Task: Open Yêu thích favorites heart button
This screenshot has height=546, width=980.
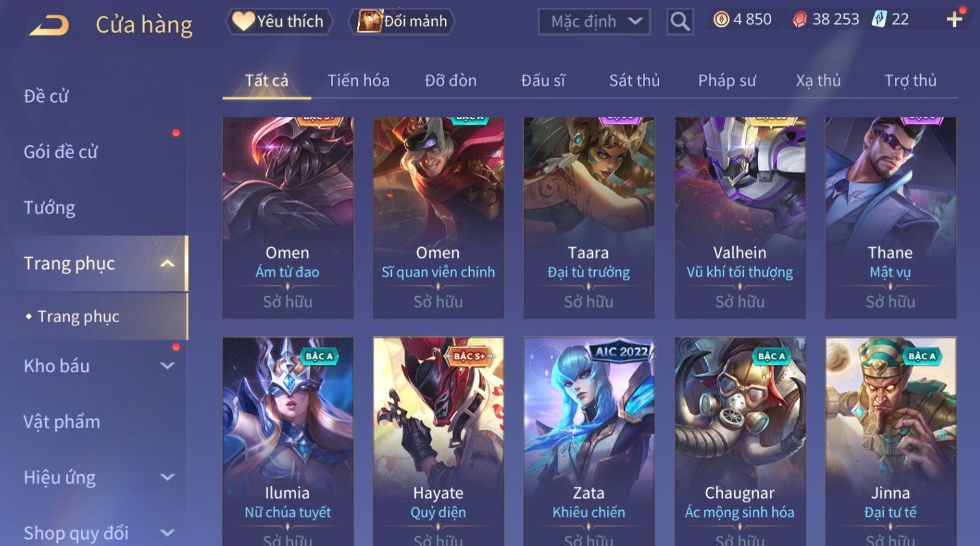Action: [279, 21]
